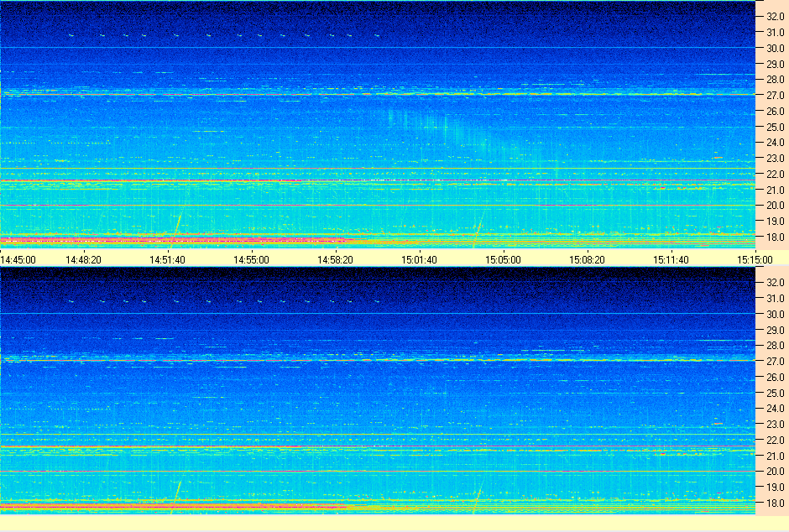Click the 15:11:40 time axis label
Image resolution: width=789 pixels, height=532 pixels.
[x=671, y=260]
